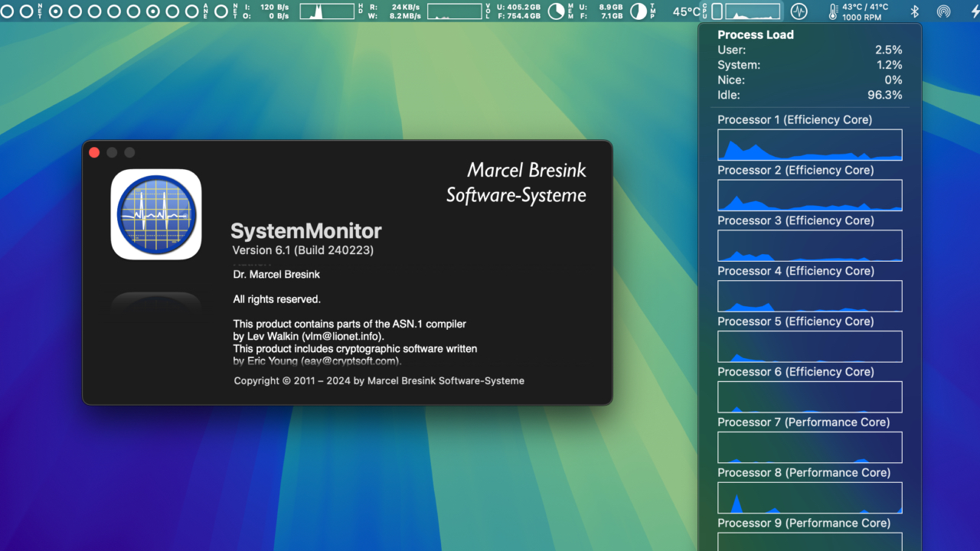The width and height of the screenshot is (980, 551).
Task: Click the Marcel Bresink Software-Systeme logo text
Action: click(x=517, y=182)
